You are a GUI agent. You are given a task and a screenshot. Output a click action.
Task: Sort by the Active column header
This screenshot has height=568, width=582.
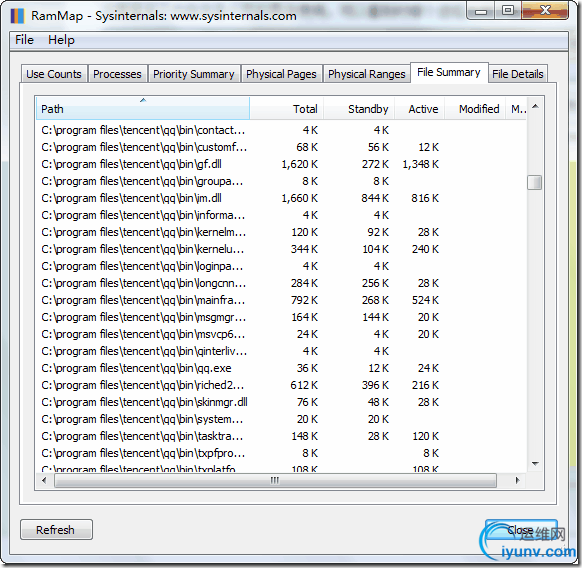419,108
